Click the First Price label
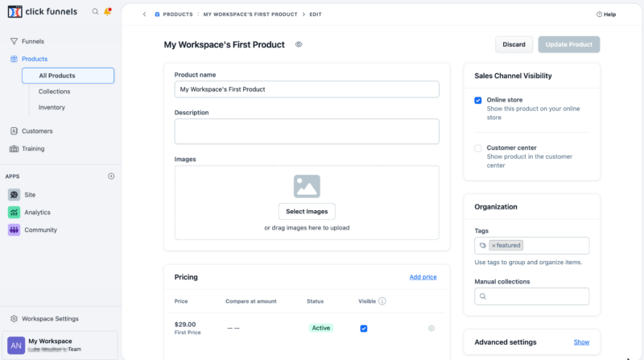644x360 pixels. click(188, 333)
